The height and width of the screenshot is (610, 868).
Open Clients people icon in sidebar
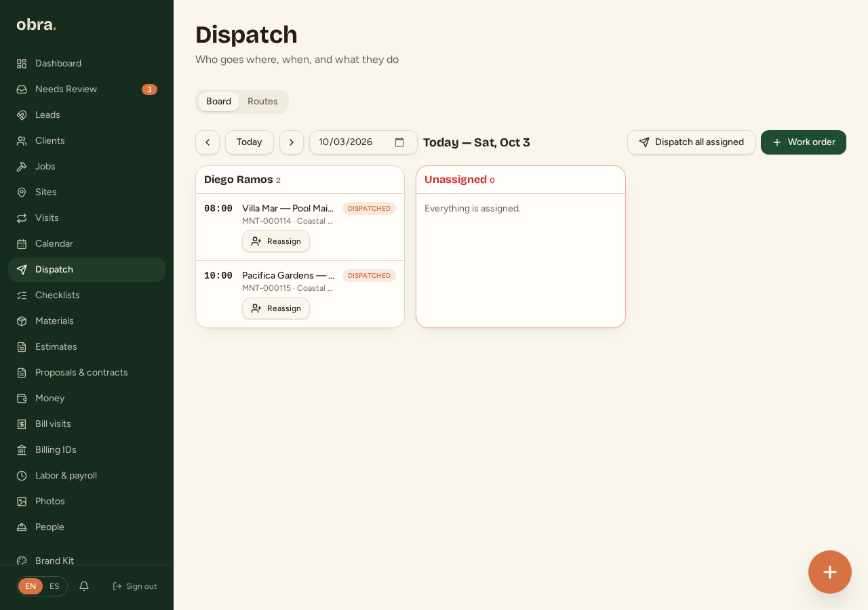(22, 141)
